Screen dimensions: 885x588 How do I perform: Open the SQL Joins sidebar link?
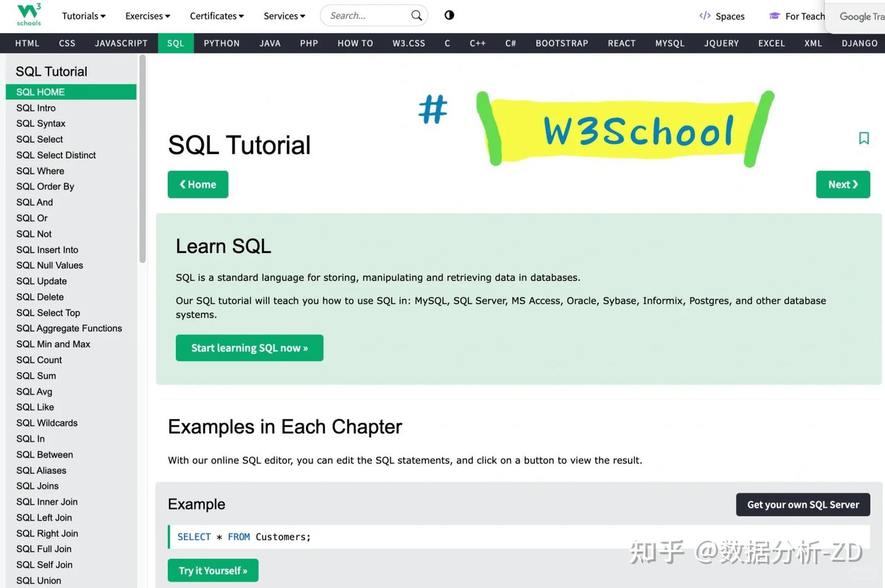click(37, 485)
